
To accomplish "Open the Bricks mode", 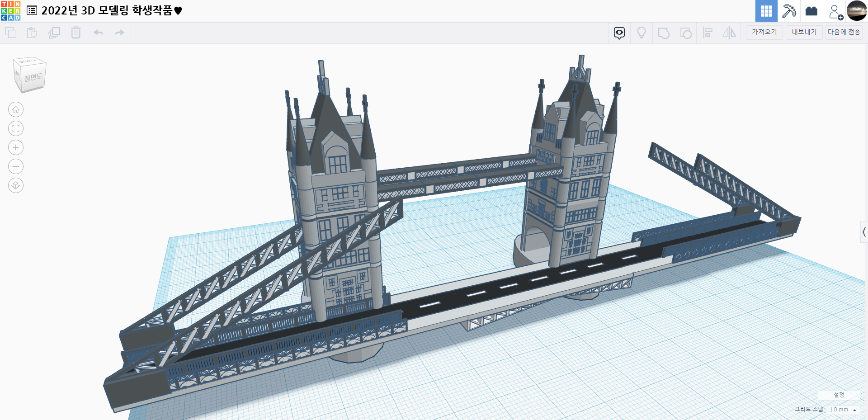I will click(811, 11).
